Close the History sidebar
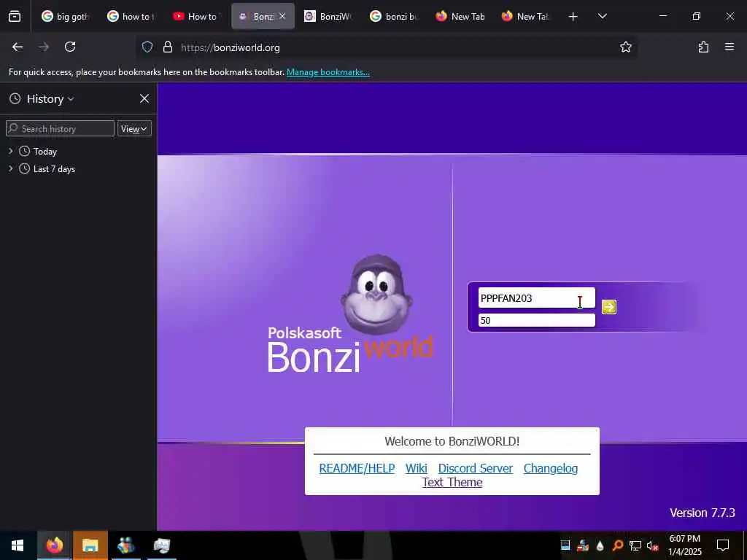This screenshot has height=560, width=747. point(144,98)
